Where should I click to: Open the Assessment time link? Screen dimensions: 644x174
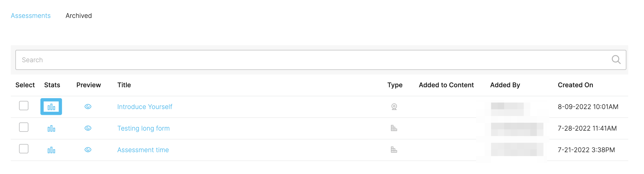click(x=143, y=150)
